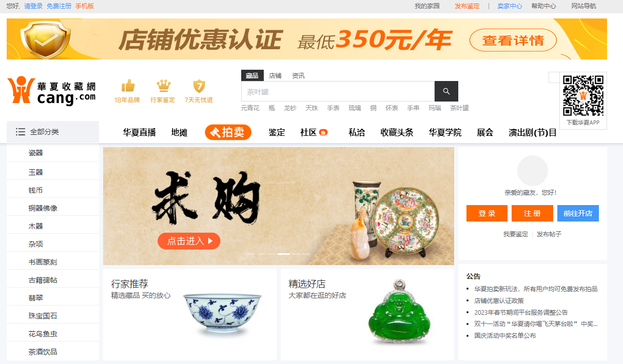
Task: Click 点击进入 on the 求购 banner
Action: click(x=189, y=241)
